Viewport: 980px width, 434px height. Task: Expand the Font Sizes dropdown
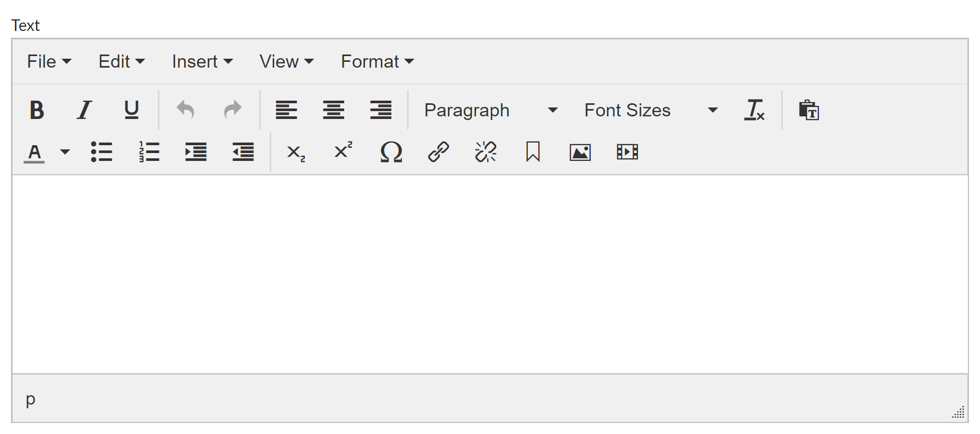(651, 110)
